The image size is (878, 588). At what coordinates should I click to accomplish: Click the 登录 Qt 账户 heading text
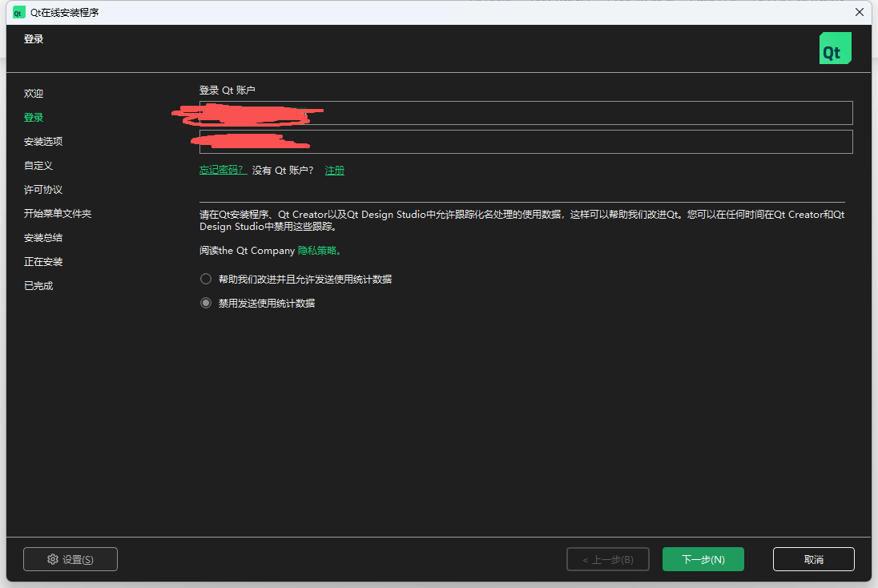(228, 91)
